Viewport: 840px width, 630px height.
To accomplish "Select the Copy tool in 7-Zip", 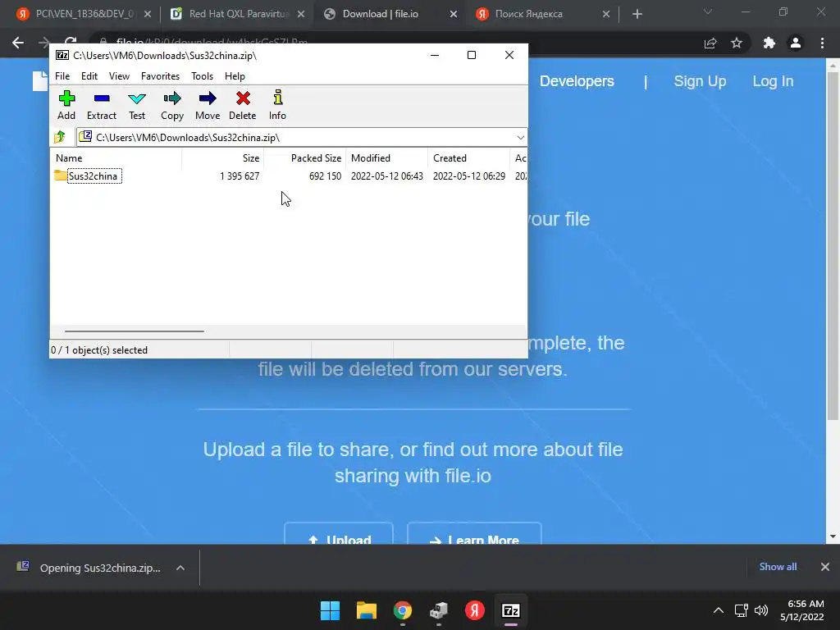I will 172,105.
